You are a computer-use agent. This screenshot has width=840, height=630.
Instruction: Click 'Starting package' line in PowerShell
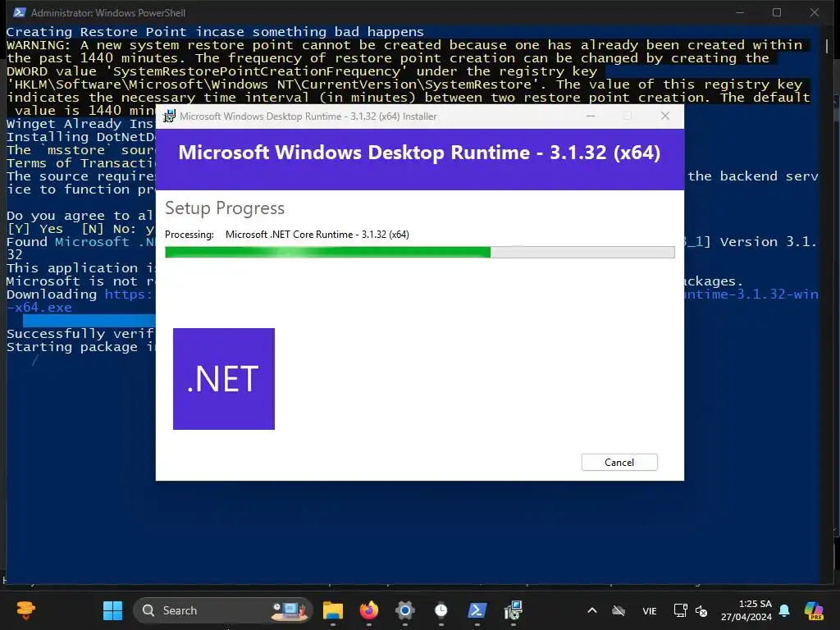click(x=80, y=347)
